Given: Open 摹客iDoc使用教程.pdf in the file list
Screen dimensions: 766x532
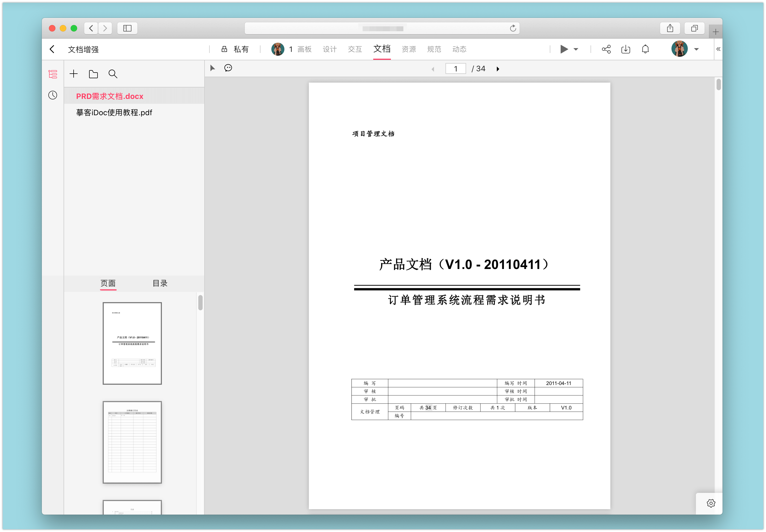Looking at the screenshot, I should (x=134, y=113).
